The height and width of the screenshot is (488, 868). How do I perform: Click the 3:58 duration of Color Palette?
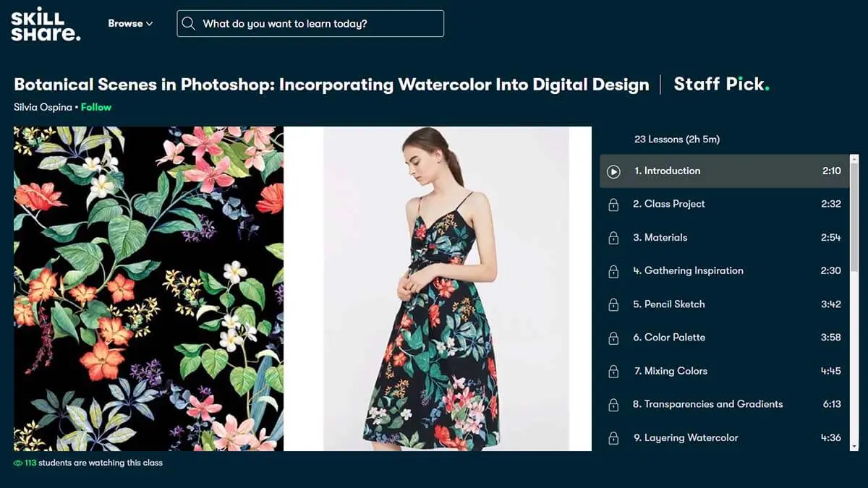pyautogui.click(x=831, y=337)
